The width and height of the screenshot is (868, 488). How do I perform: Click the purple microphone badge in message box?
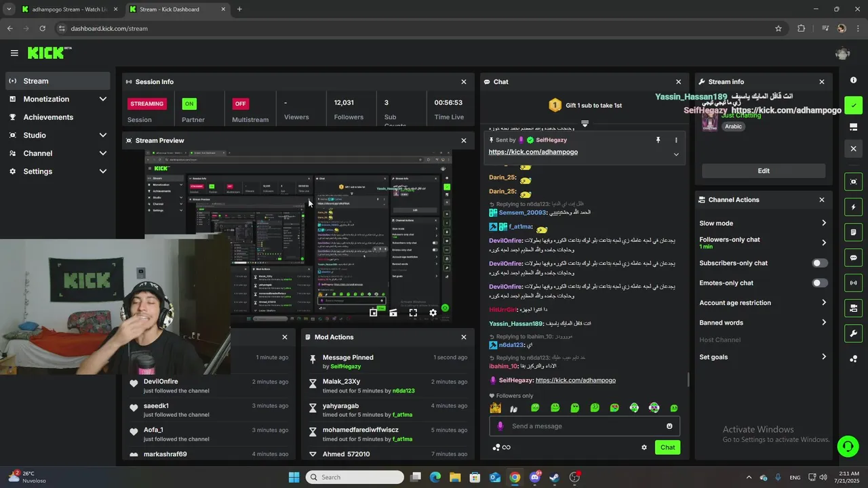(x=500, y=426)
